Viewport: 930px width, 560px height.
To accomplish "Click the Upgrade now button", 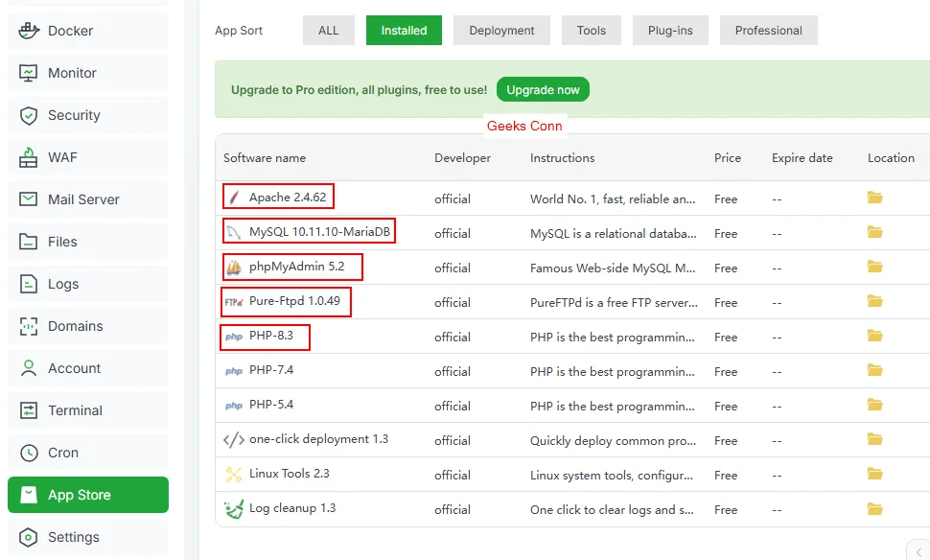I will [543, 88].
